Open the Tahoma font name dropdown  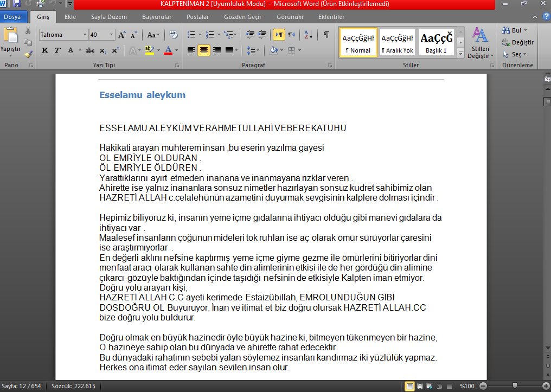point(85,35)
